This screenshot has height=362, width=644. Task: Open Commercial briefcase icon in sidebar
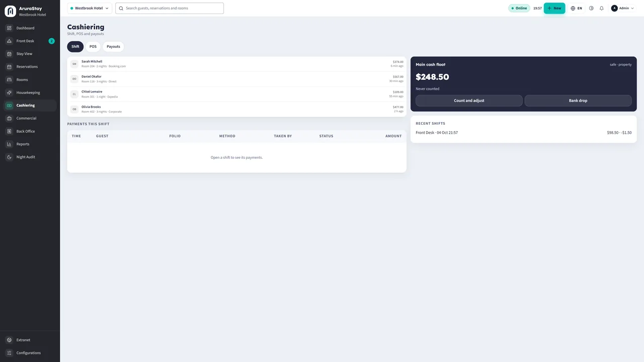point(9,118)
